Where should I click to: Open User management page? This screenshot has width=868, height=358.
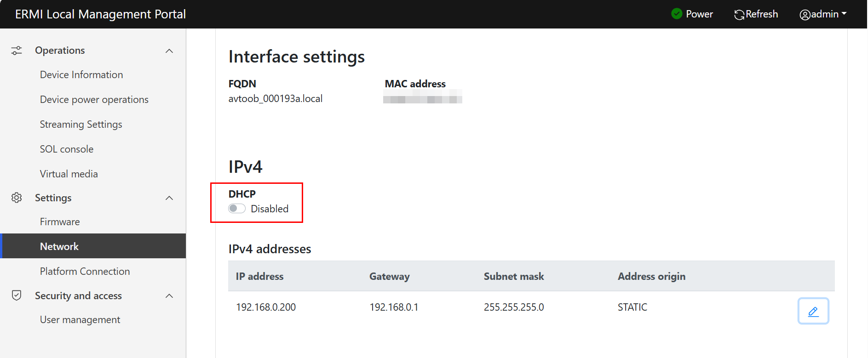click(x=80, y=319)
